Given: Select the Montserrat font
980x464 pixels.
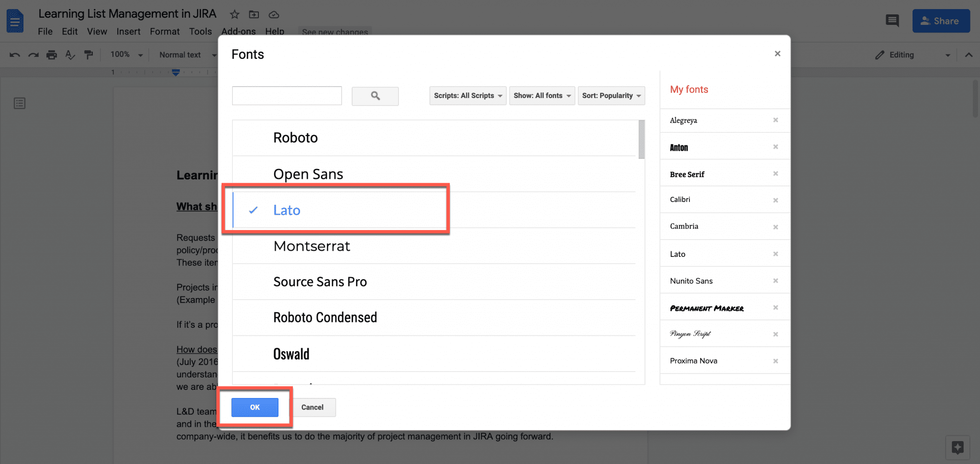Looking at the screenshot, I should (x=312, y=246).
